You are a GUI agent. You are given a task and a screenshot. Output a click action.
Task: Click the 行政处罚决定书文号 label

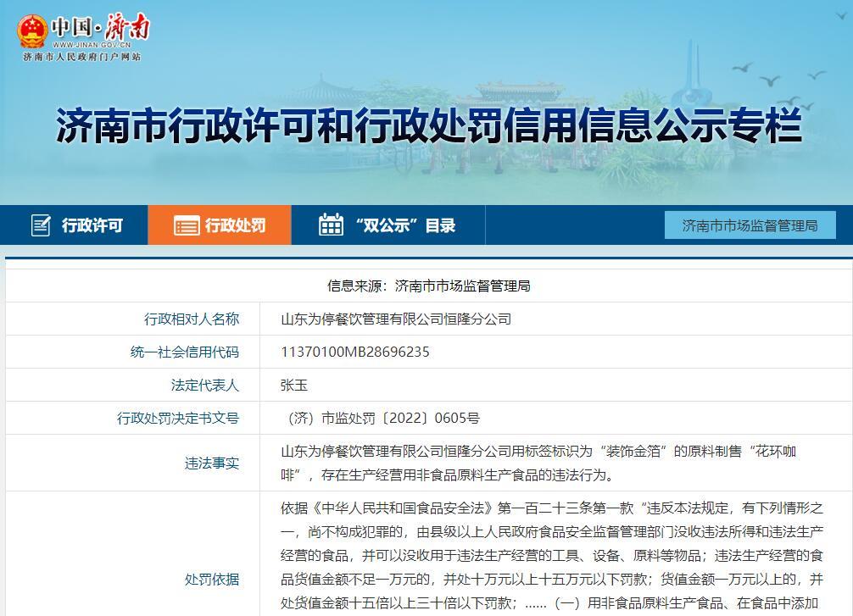(178, 418)
